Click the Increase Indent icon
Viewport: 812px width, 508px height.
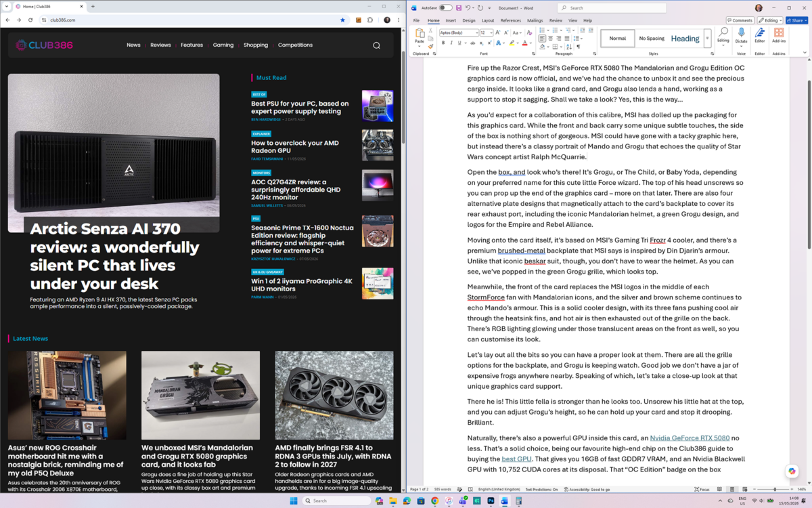(591, 30)
